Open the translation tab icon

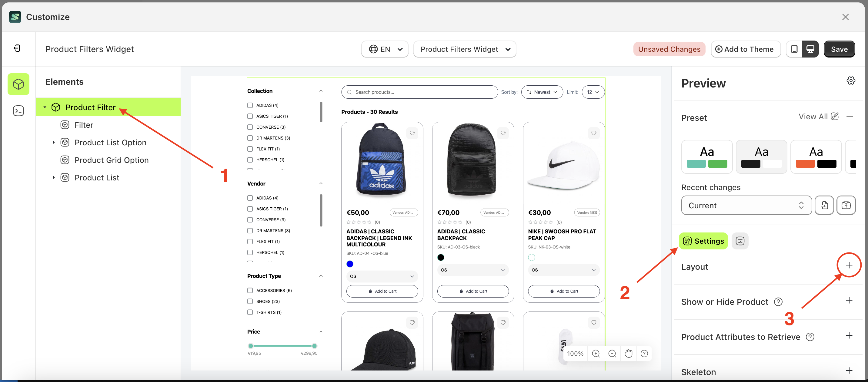pos(740,241)
